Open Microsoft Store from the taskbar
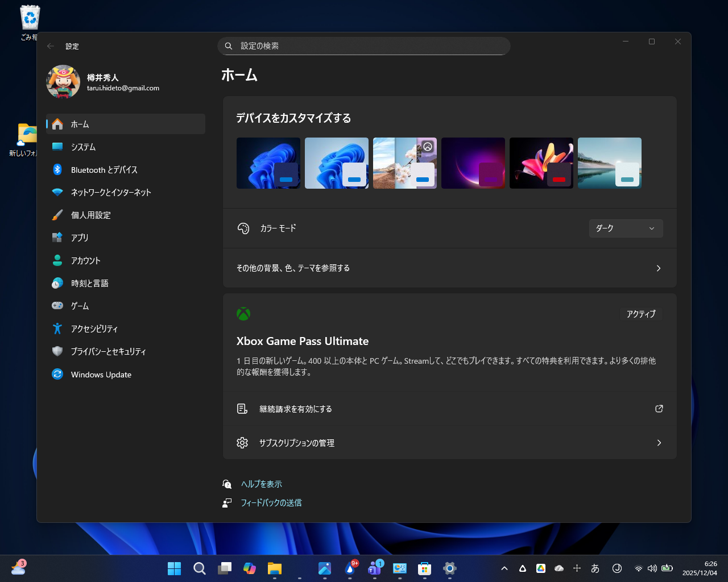Screen dimensions: 728x582 tap(424, 568)
